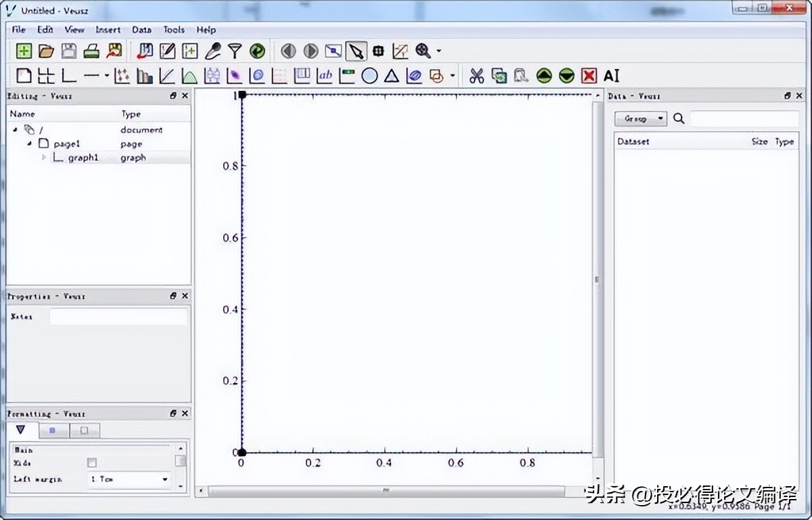Create new dataset icon with plus
The image size is (812, 520).
(x=190, y=51)
